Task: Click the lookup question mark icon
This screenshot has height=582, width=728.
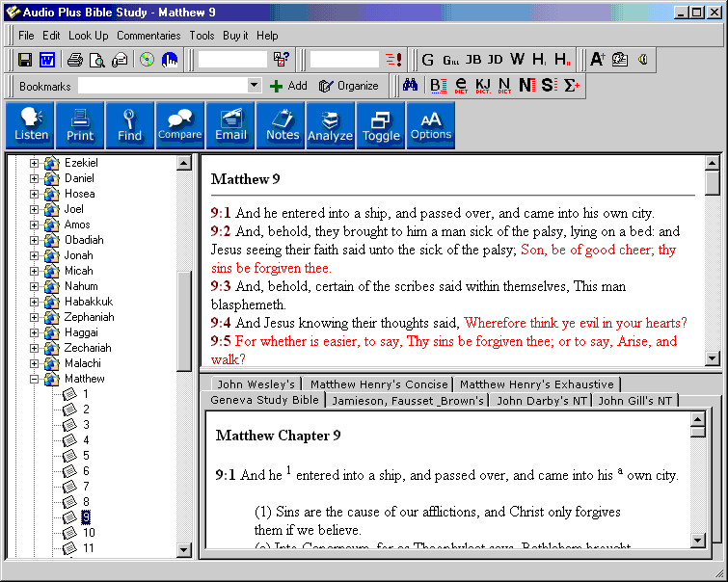Action: (x=282, y=60)
